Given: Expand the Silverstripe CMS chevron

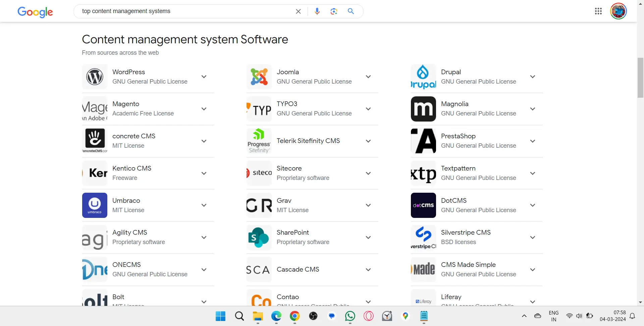Looking at the screenshot, I should click(533, 237).
